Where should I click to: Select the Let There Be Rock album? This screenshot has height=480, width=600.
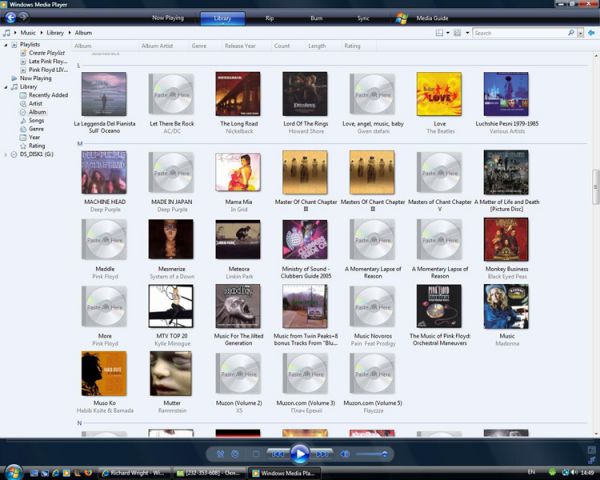point(171,94)
